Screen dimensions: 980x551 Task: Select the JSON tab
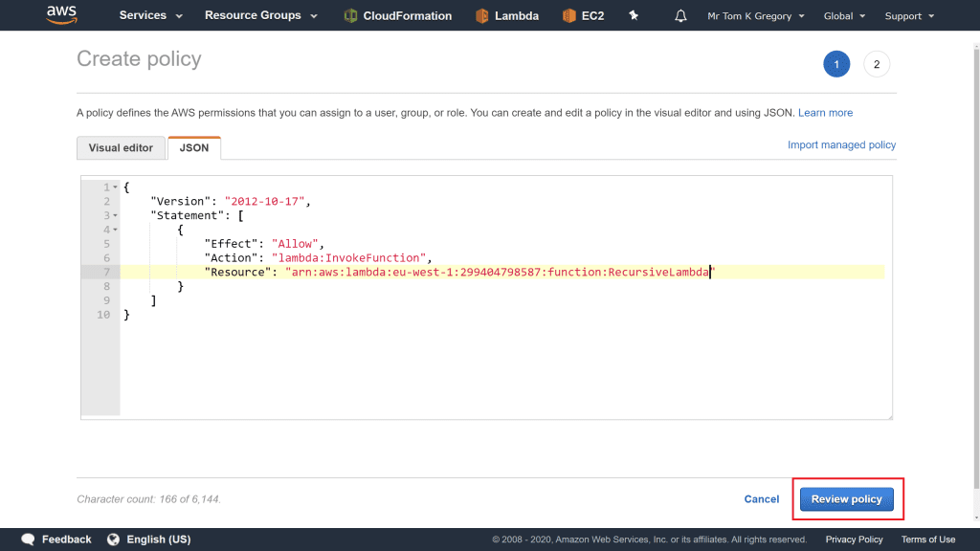(194, 148)
